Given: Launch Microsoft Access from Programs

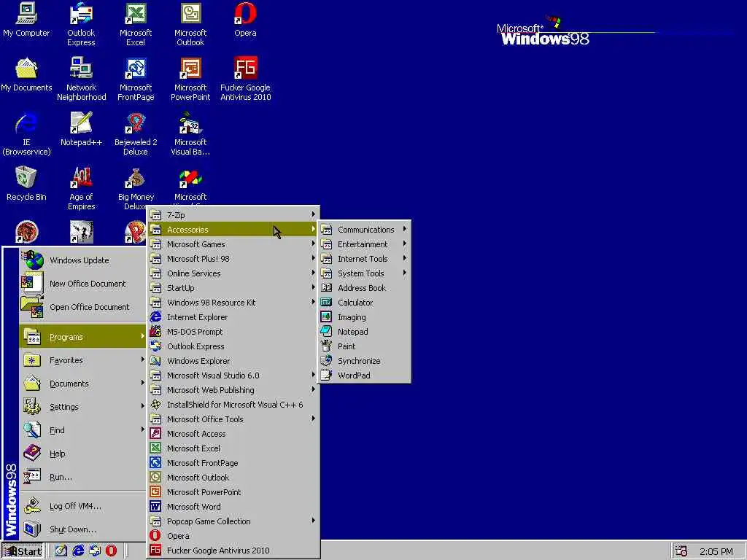Looking at the screenshot, I should [x=233, y=433].
